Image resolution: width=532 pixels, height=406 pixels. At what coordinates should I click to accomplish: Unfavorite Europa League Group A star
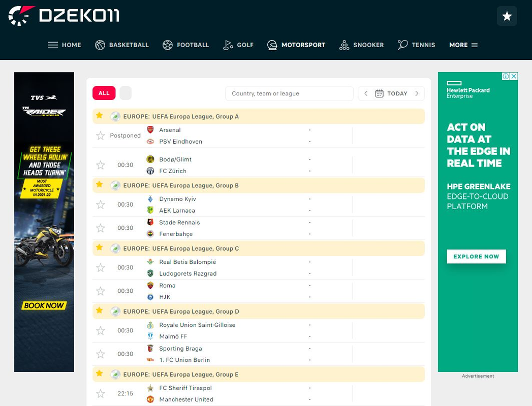point(100,116)
